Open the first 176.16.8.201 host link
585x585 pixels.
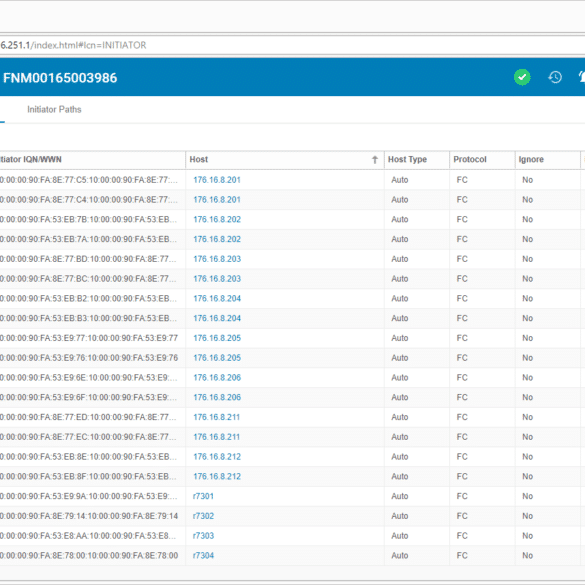click(217, 180)
